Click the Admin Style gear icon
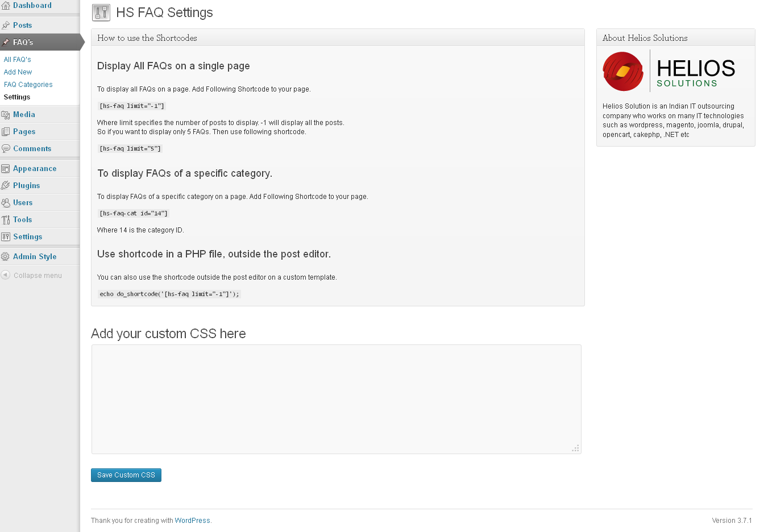This screenshot has height=532, width=764. point(6,257)
